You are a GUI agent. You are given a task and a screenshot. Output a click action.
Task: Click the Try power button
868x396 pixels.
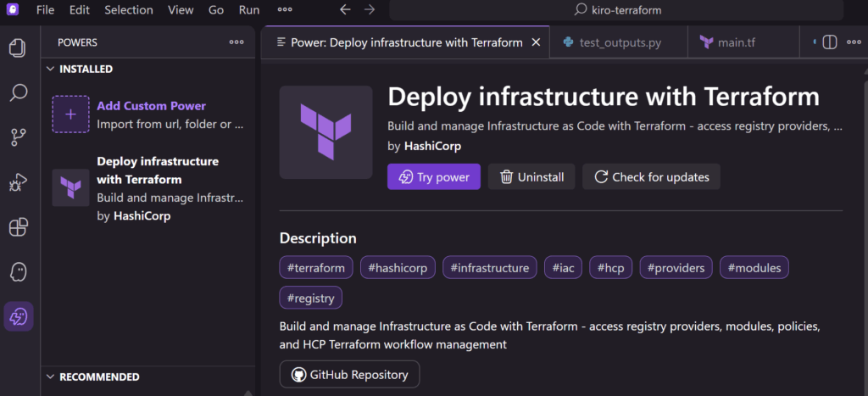click(434, 177)
